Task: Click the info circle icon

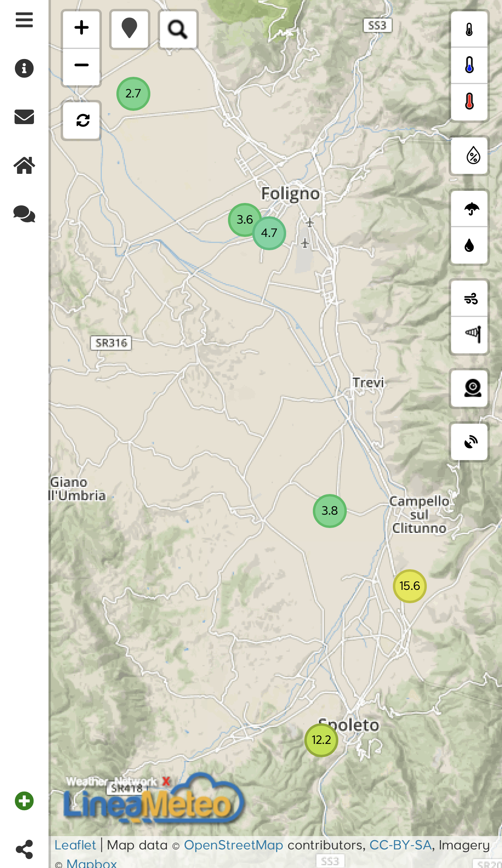Action: coord(24,68)
